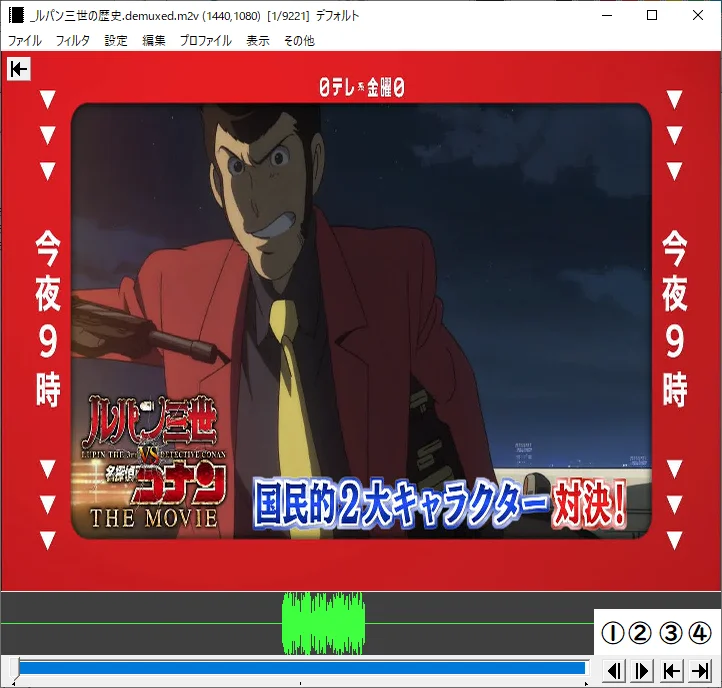Click the circled number 2 marker
Viewport: 722px width, 688px height.
[x=640, y=633]
